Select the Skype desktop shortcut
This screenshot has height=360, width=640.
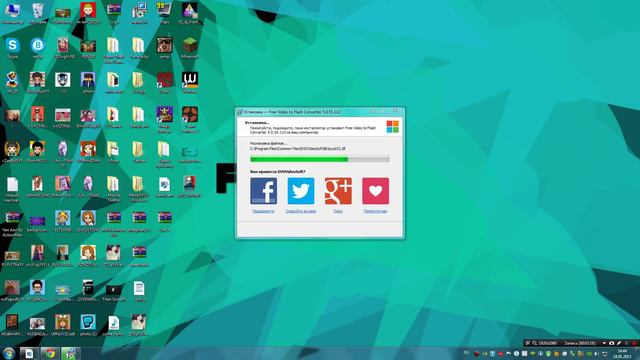13,48
